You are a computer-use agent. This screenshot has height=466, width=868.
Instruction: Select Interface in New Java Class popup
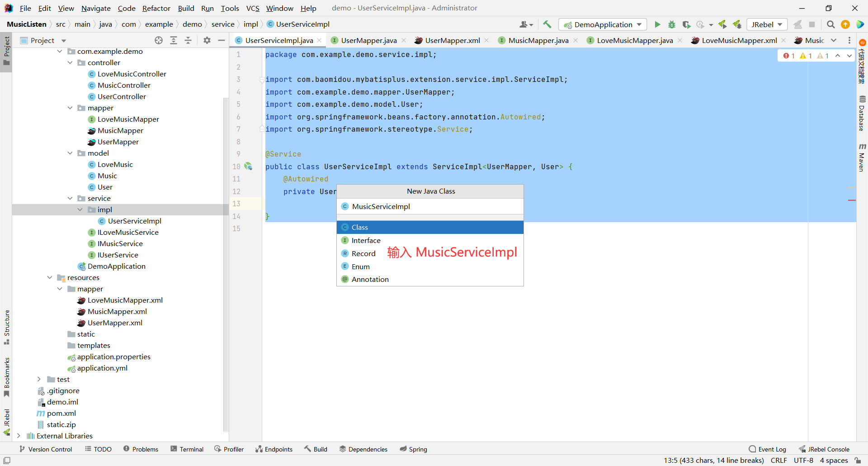[366, 241]
